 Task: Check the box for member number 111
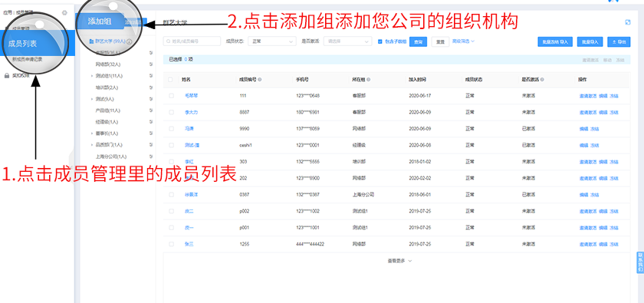click(x=171, y=96)
